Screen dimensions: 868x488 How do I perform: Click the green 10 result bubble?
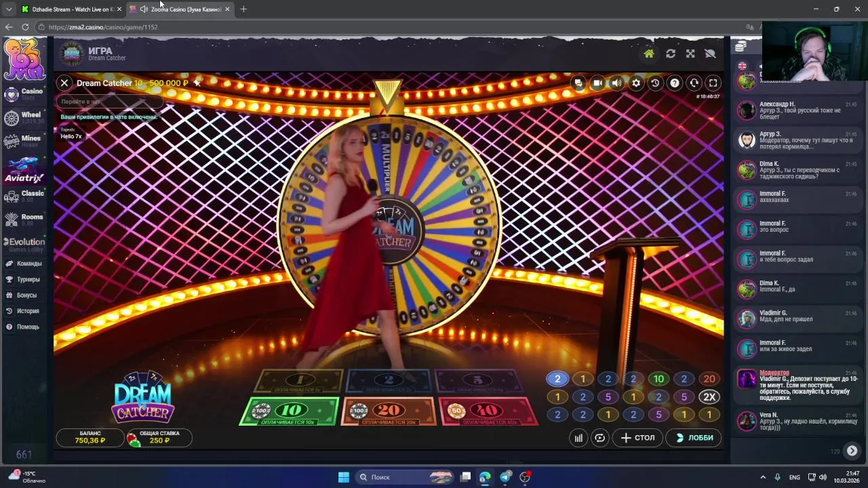(658, 380)
